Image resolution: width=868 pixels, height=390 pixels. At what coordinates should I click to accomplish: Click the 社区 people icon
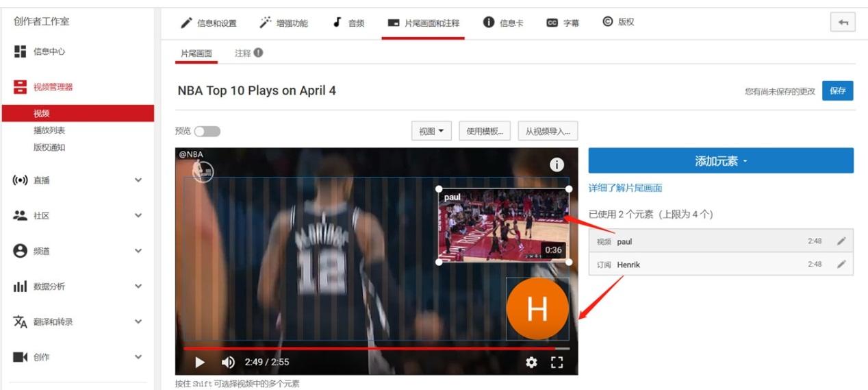tap(20, 215)
